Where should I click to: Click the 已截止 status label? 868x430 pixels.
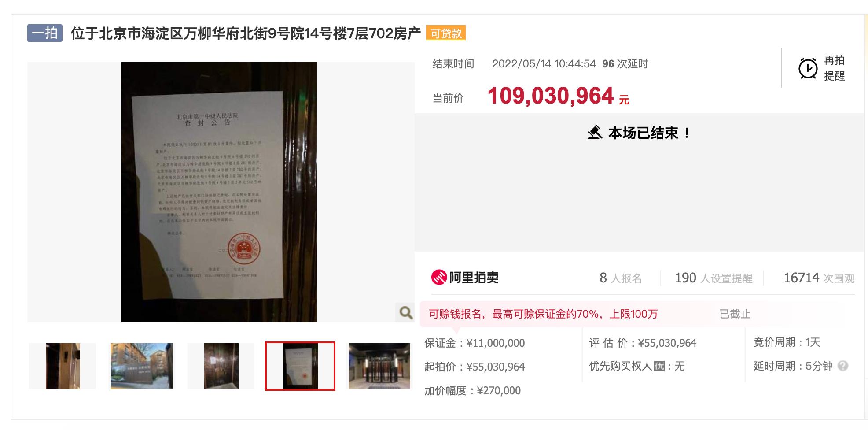(x=735, y=314)
